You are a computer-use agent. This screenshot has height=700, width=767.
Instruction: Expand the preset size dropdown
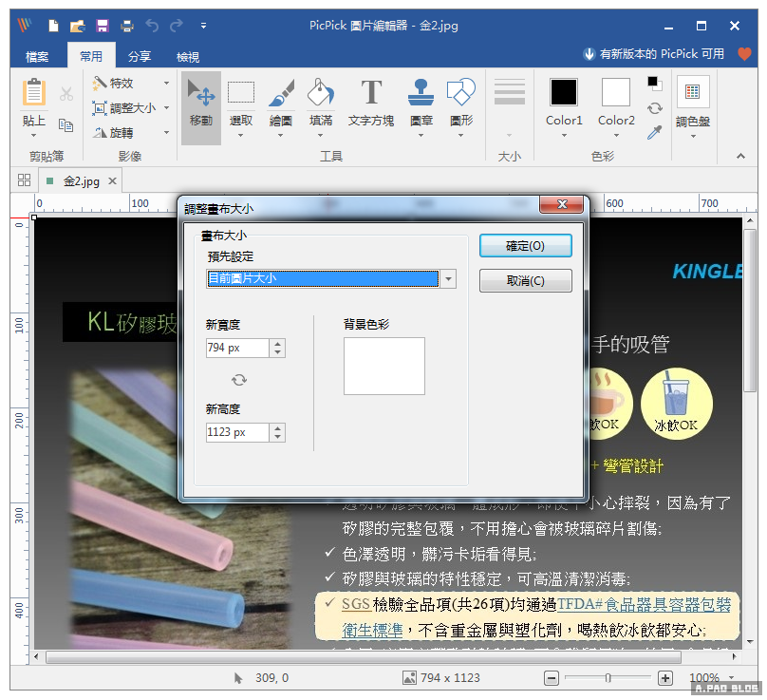tap(448, 279)
